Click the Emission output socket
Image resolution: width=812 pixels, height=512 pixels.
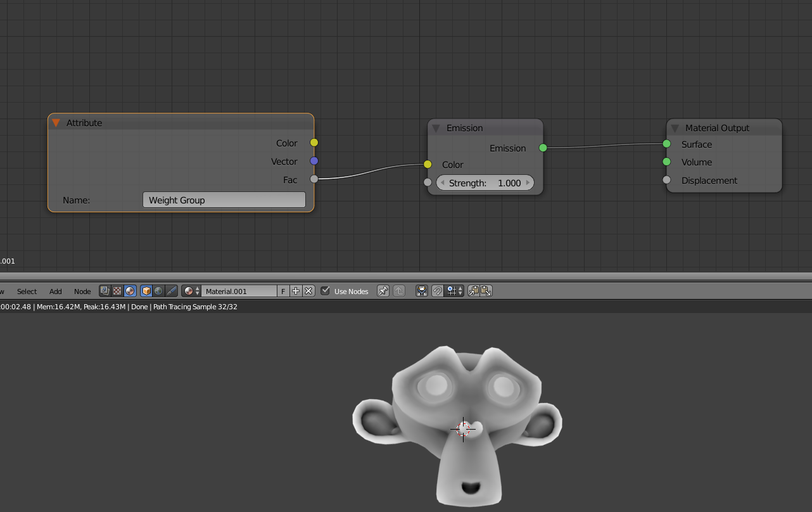click(x=543, y=148)
